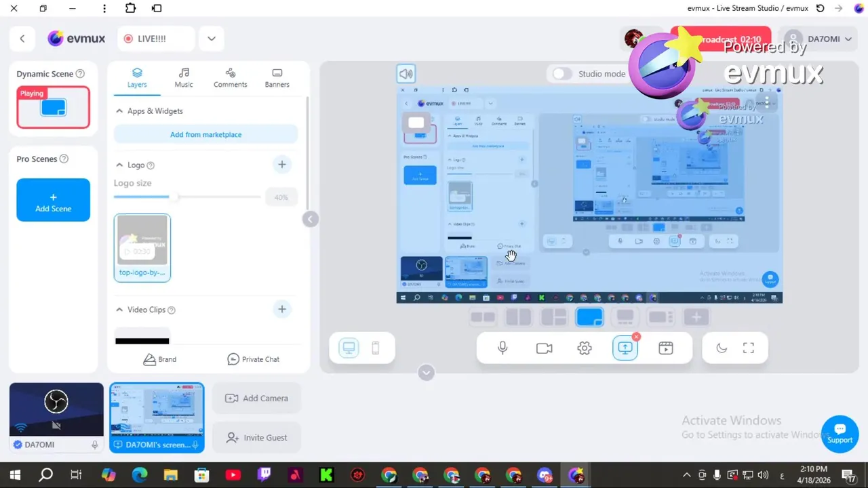This screenshot has width=868, height=488.
Task: Open settings gear in the control bar
Action: (x=585, y=348)
